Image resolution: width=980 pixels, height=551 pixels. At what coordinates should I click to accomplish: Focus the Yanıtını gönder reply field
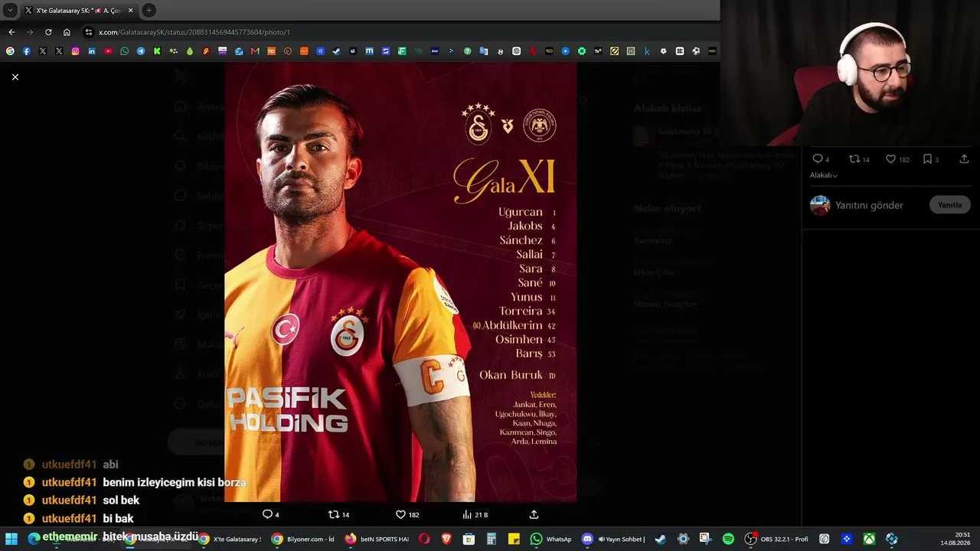(869, 205)
